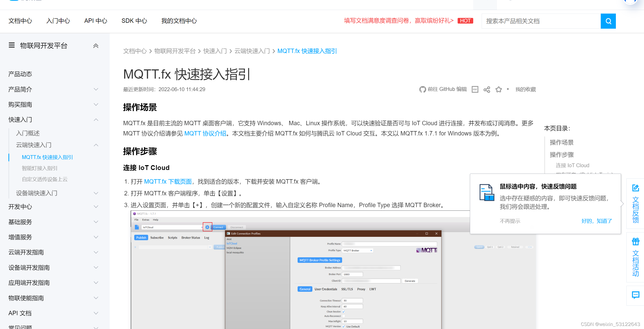Click the share icon
The width and height of the screenshot is (644, 329).
[487, 89]
